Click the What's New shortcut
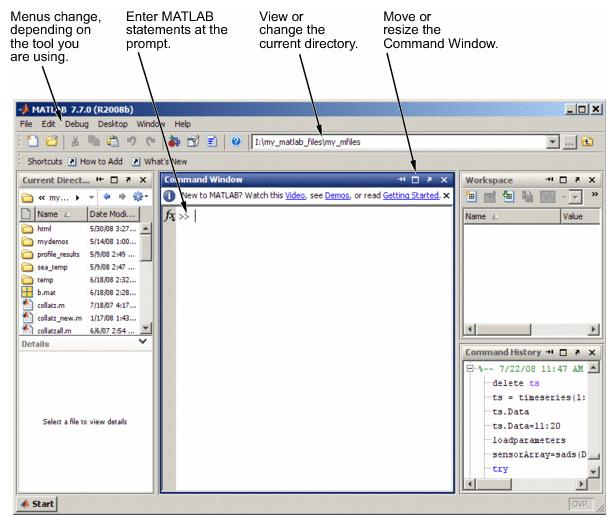 (160, 162)
